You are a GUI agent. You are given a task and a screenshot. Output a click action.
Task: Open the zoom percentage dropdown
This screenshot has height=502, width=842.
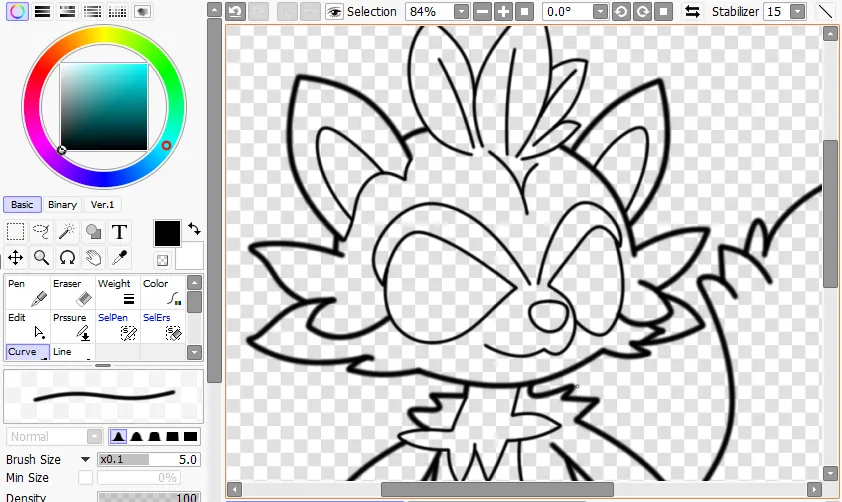click(461, 11)
